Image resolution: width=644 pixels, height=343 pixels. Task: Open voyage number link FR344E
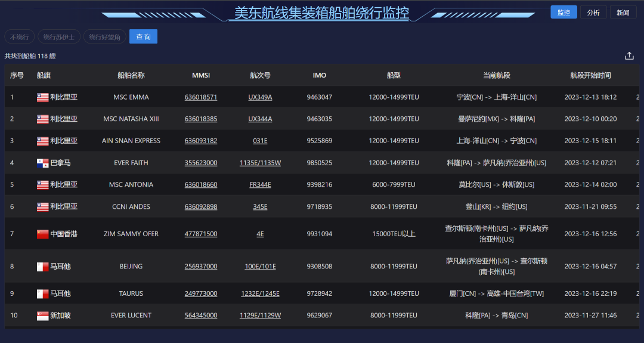260,185
